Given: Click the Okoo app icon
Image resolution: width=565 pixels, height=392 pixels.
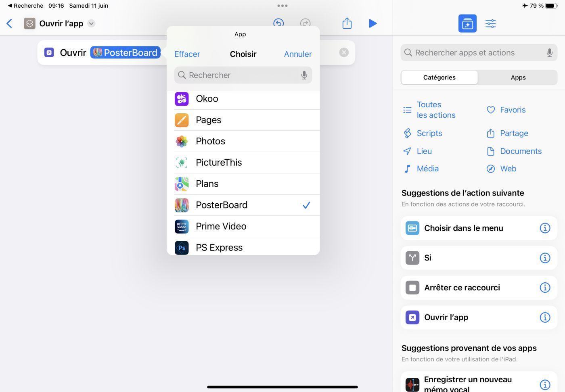Looking at the screenshot, I should point(182,99).
